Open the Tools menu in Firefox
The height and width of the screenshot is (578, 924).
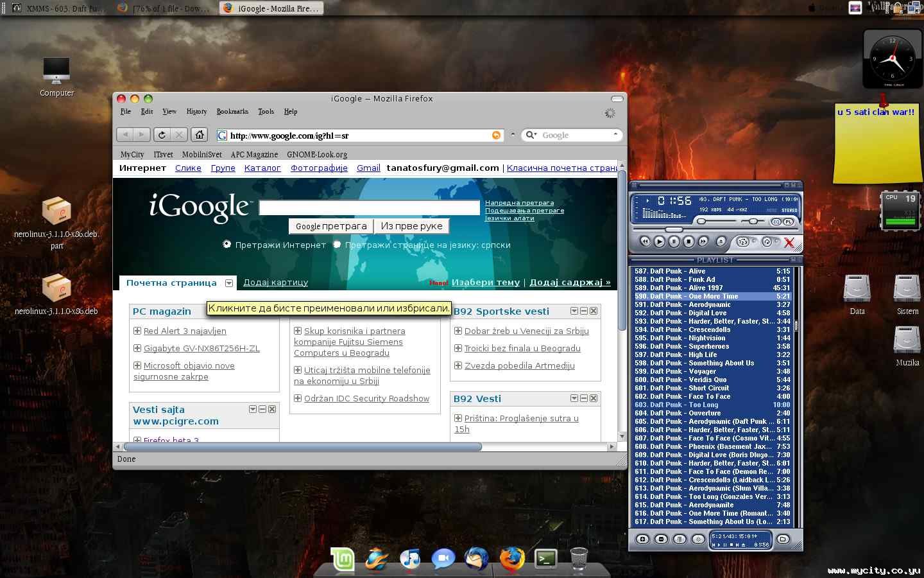click(266, 111)
